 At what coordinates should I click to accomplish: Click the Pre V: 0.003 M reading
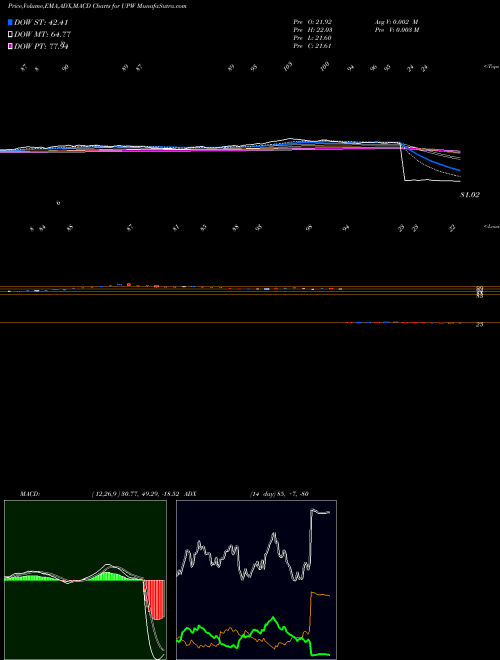tap(396, 29)
